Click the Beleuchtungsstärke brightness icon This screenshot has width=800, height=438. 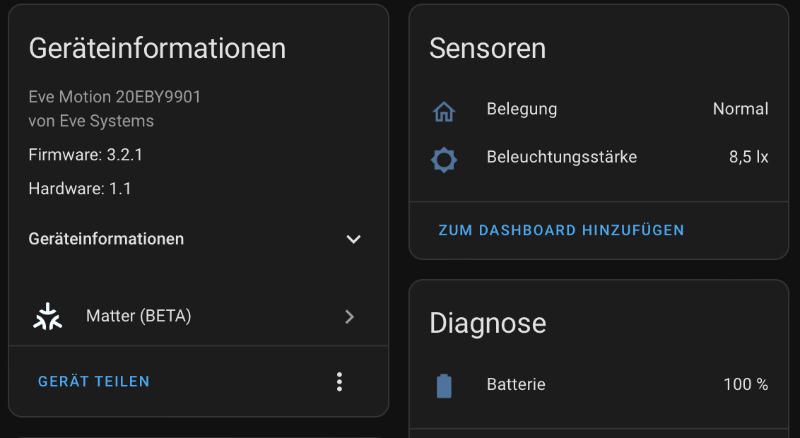(x=444, y=158)
